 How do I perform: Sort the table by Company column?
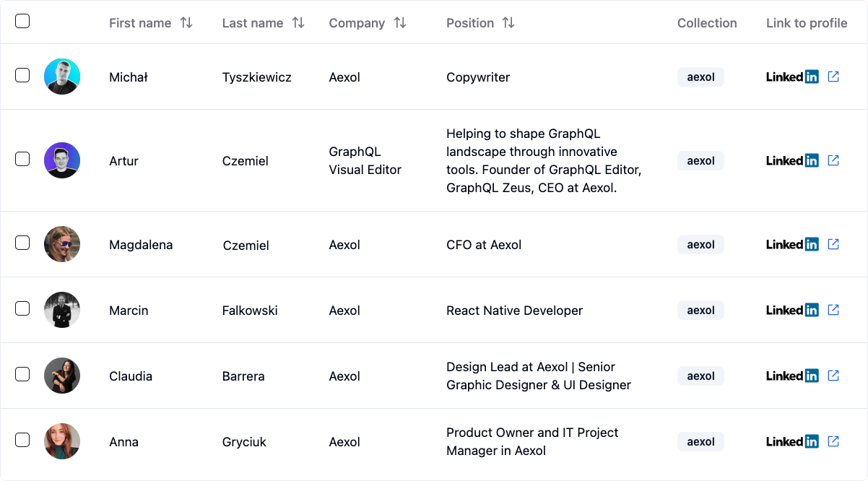coord(368,22)
